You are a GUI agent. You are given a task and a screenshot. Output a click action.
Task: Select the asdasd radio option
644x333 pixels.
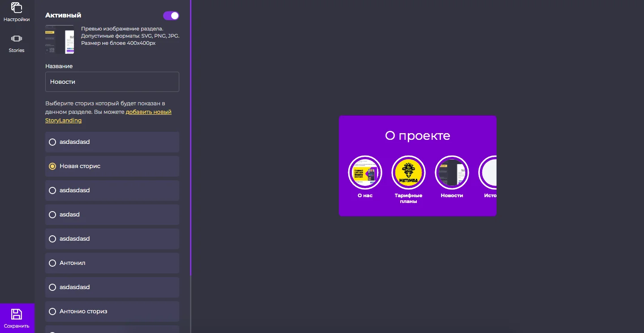112,215
